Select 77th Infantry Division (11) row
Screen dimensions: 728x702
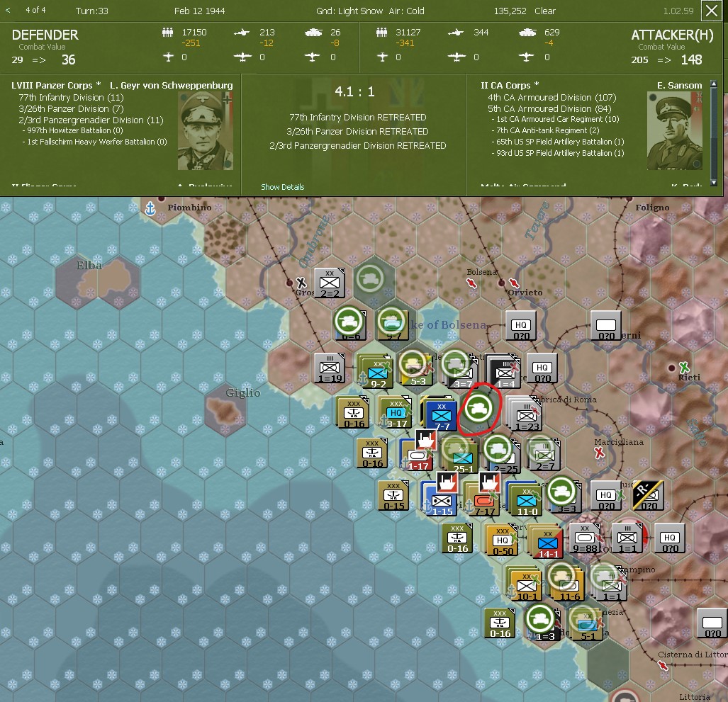tap(71, 98)
